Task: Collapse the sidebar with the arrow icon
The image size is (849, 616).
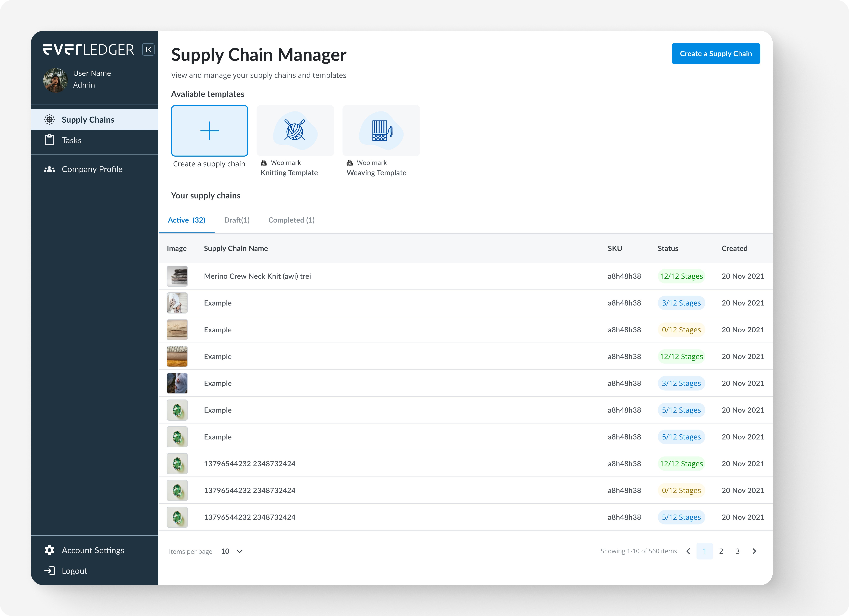Action: tap(148, 49)
